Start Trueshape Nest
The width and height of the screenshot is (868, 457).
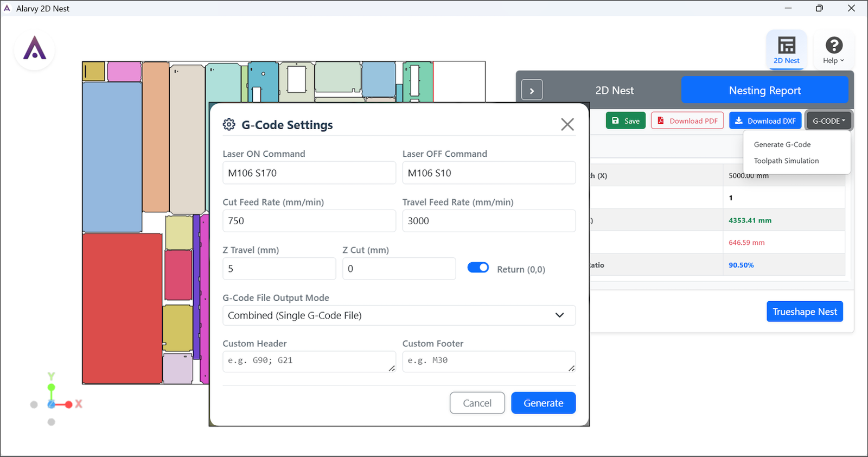pos(805,312)
